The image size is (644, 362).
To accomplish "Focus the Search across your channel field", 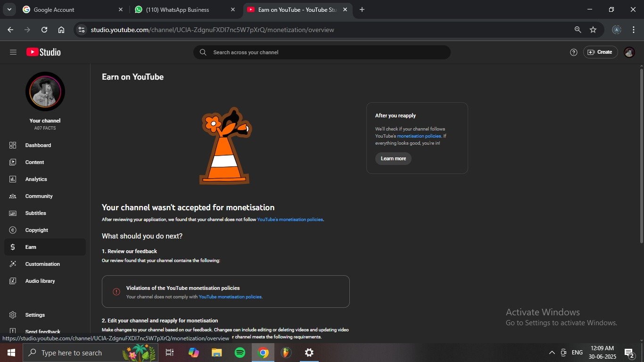I will (322, 52).
